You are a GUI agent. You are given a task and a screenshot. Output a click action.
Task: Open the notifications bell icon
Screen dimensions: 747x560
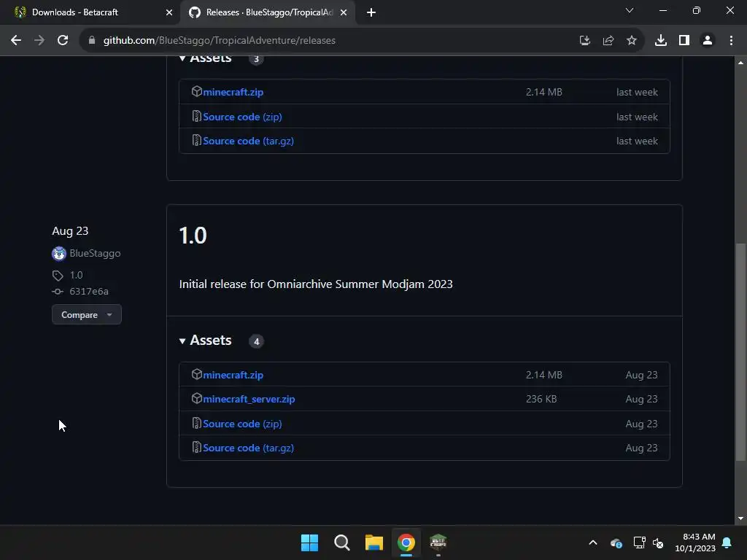pyautogui.click(x=727, y=542)
